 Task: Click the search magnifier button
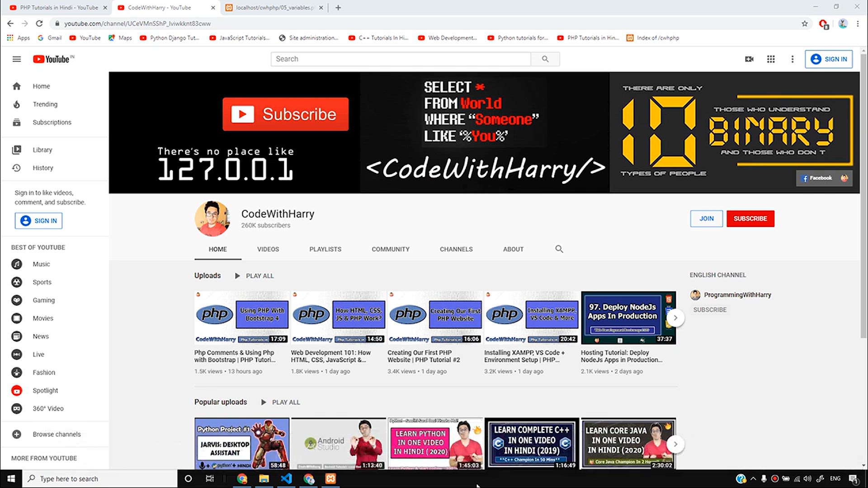545,59
